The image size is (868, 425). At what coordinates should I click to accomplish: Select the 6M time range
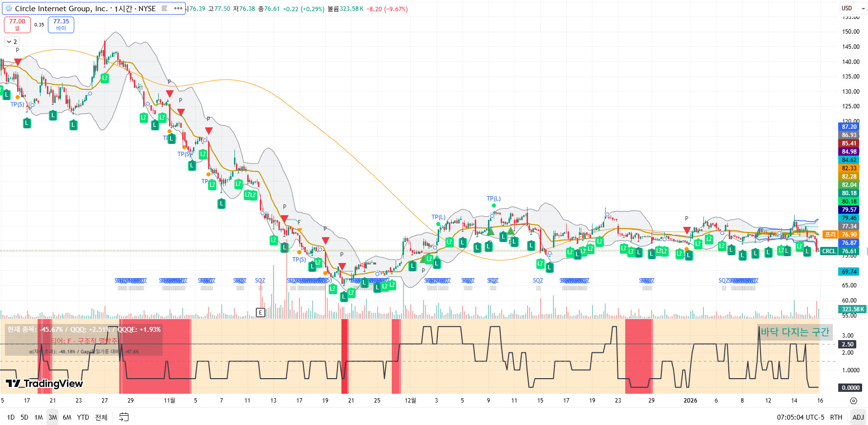point(67,417)
